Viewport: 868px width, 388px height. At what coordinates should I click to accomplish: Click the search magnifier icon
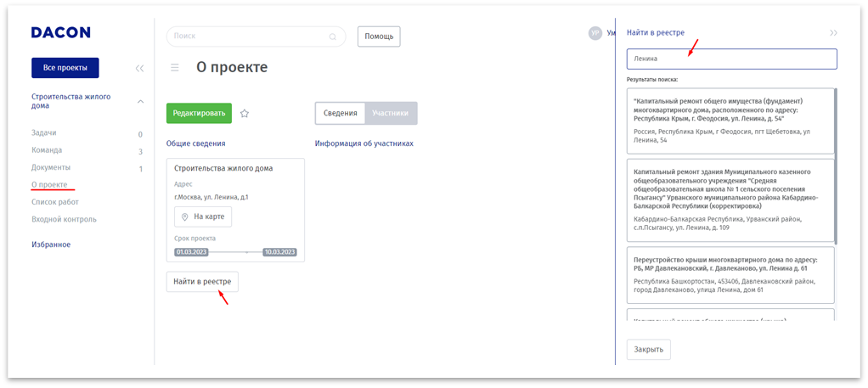(333, 37)
